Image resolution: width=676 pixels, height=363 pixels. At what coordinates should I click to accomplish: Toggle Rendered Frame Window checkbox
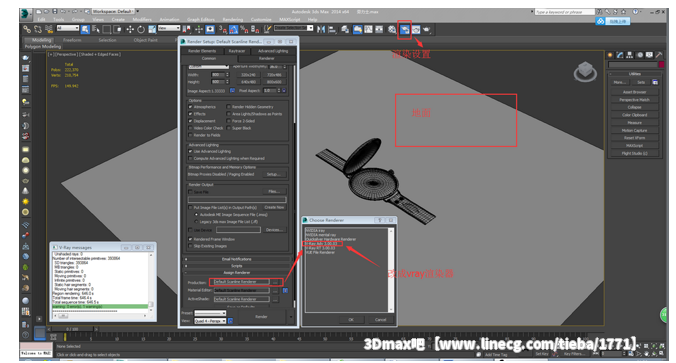(191, 239)
